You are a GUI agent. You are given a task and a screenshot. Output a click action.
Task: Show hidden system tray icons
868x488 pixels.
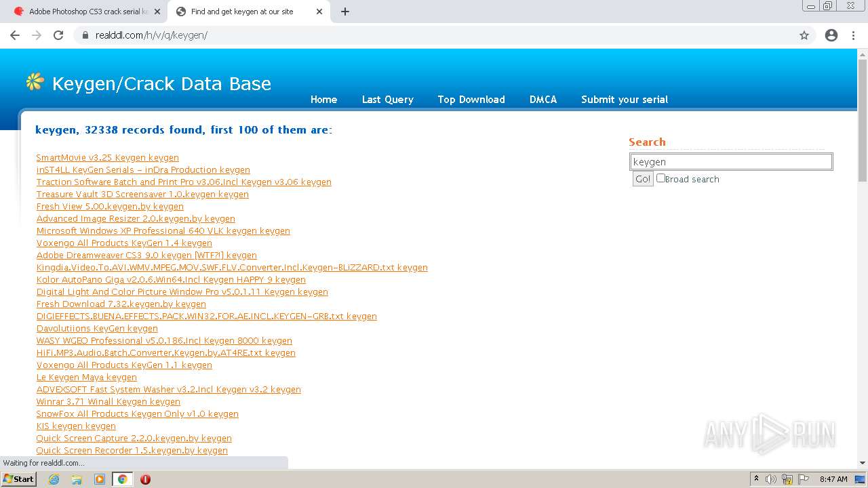756,479
